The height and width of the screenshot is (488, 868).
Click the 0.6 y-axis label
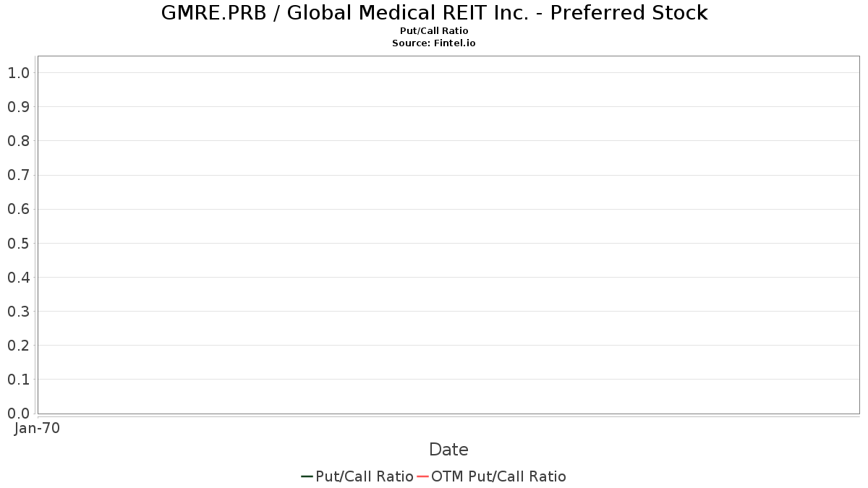(18, 209)
